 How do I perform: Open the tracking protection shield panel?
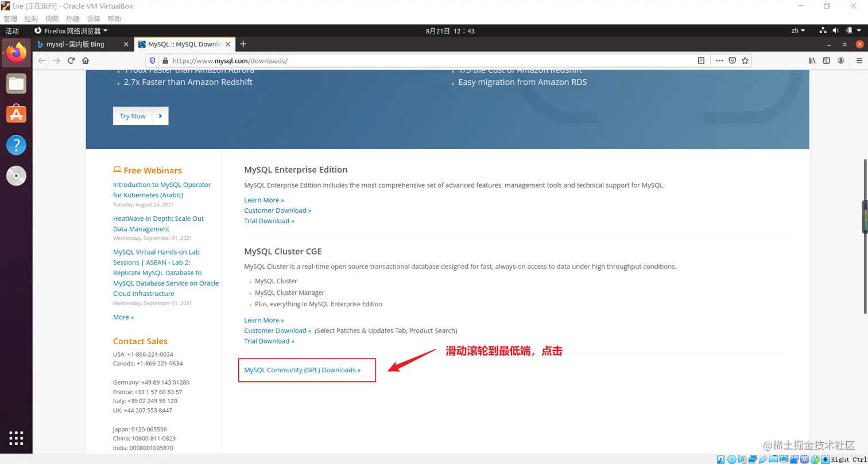pos(152,60)
